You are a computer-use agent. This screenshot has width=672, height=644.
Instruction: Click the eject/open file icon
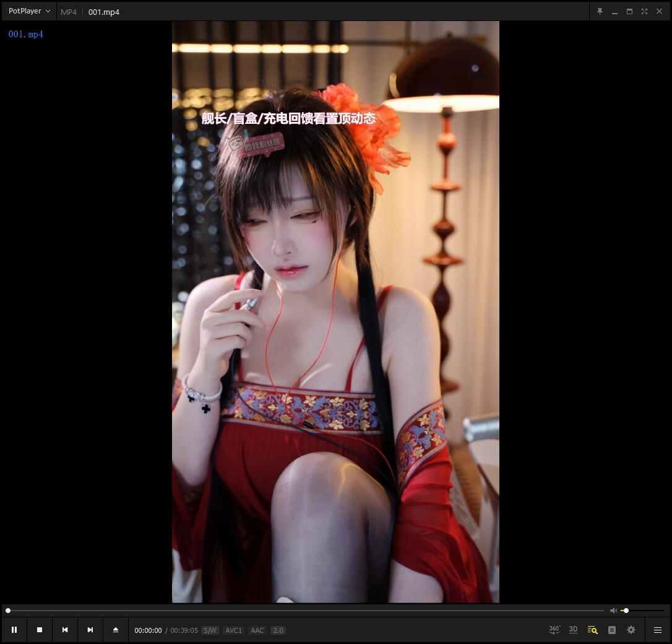tap(116, 630)
